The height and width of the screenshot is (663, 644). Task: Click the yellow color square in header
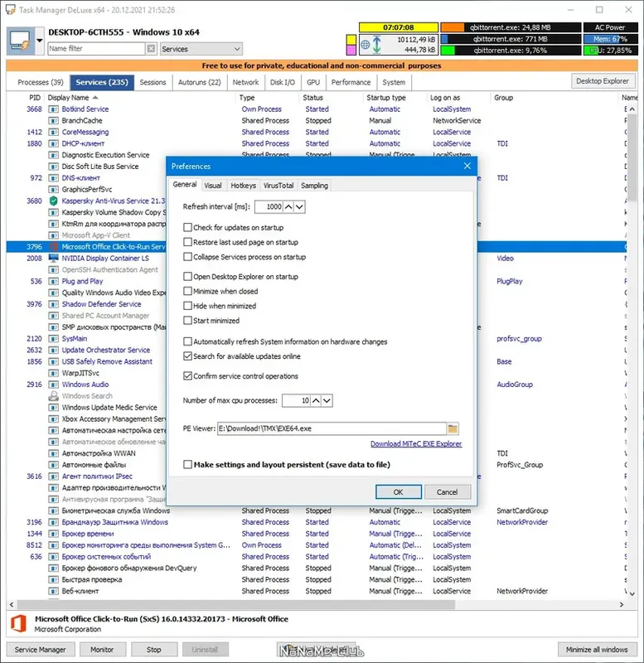(351, 39)
